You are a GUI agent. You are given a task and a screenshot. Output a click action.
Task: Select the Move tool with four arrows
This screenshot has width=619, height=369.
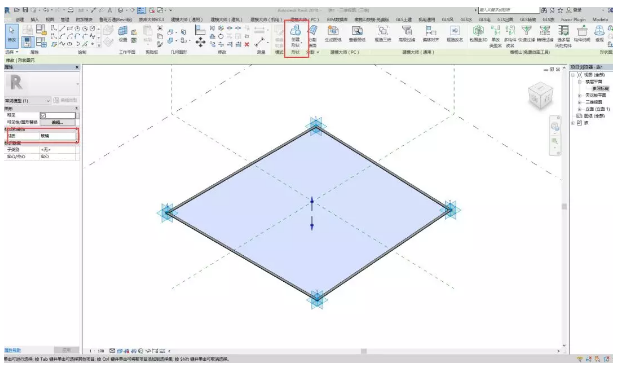coord(201,43)
